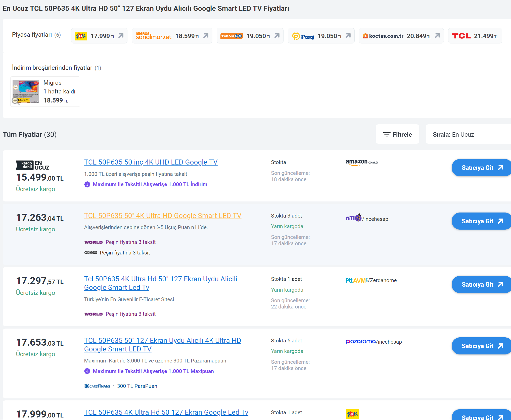Viewport: 511px width, 420px height.
Task: Click the pazarama /incehesap seller logo
Action: click(374, 342)
